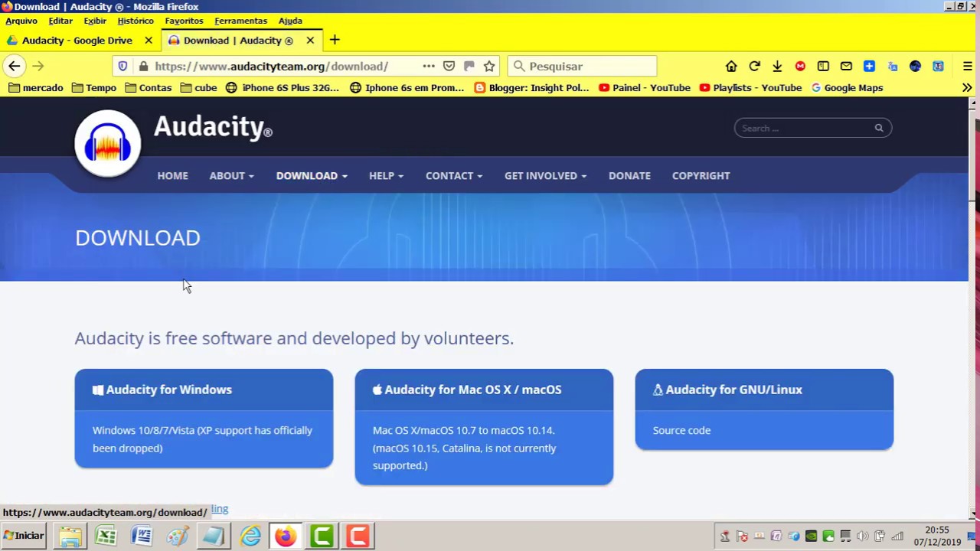980x551 pixels.
Task: Open the Google Maps bookmark
Action: (x=847, y=87)
